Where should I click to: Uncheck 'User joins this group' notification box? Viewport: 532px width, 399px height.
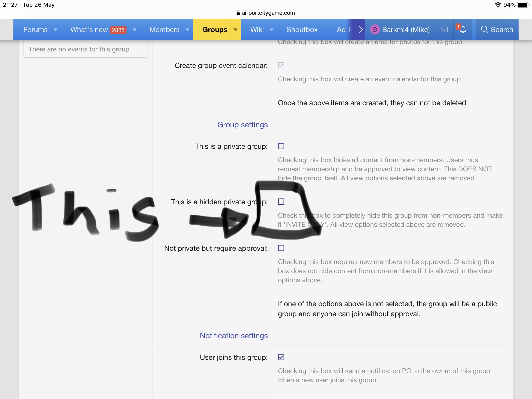[x=281, y=357]
